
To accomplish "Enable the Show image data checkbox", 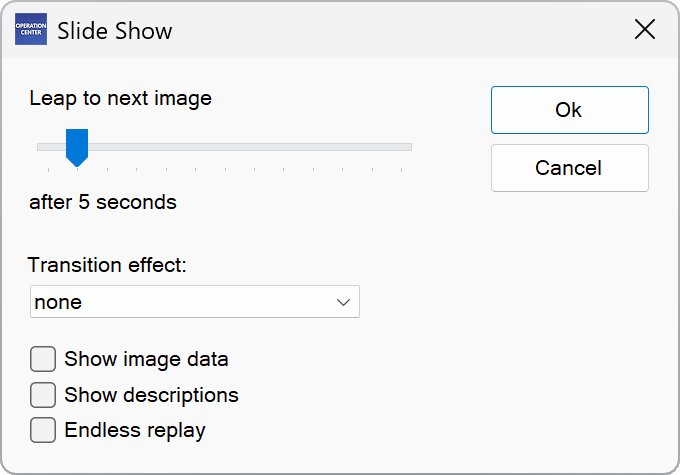I will click(x=43, y=359).
